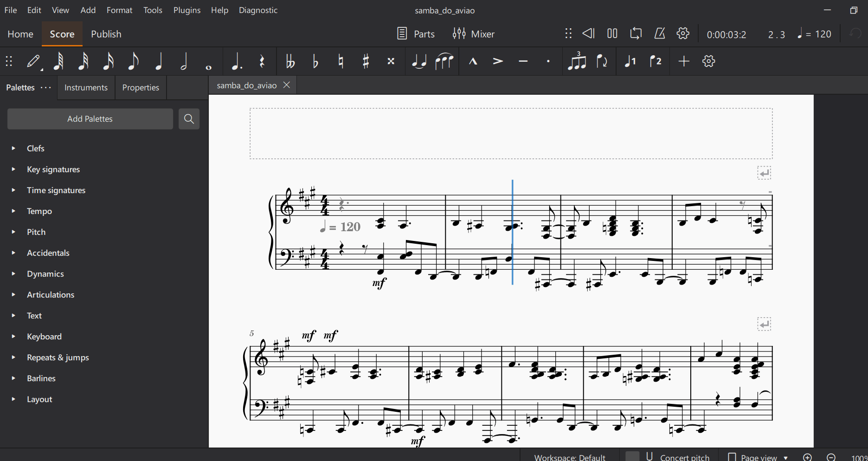Open Palettes options ellipsis menu
This screenshot has width=868, height=461.
pyautogui.click(x=46, y=87)
